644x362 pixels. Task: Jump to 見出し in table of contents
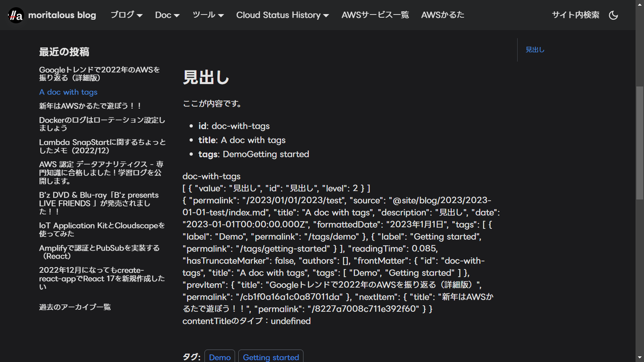pyautogui.click(x=535, y=49)
